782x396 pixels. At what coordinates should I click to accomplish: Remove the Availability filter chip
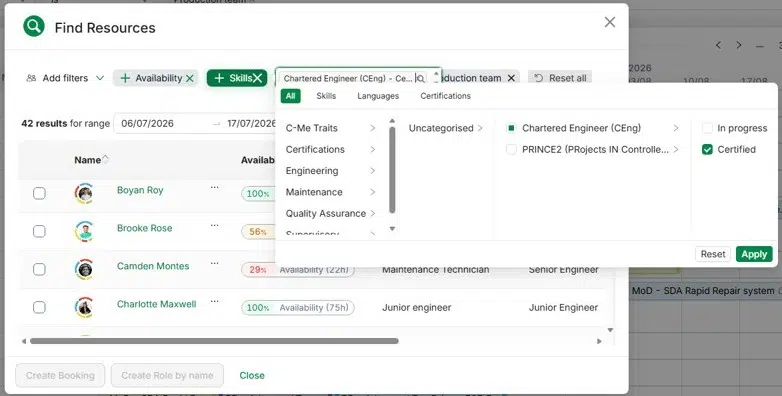pos(190,78)
